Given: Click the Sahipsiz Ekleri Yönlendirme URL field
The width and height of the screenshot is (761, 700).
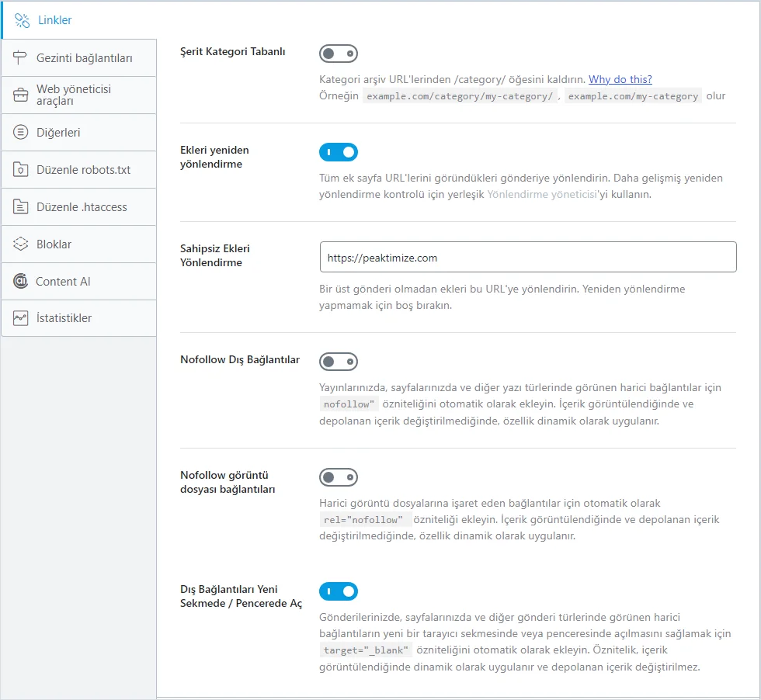Looking at the screenshot, I should tap(528, 257).
